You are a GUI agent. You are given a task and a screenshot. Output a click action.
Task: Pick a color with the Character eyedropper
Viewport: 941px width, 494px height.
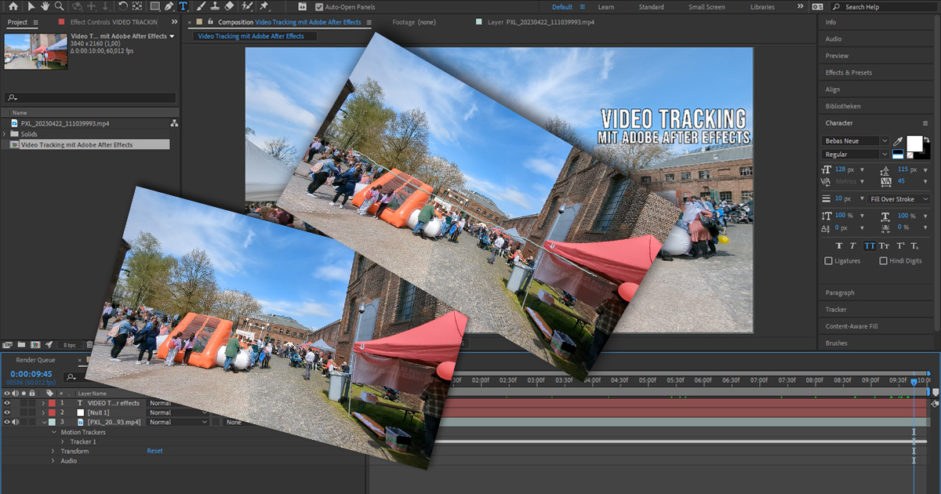pos(897,142)
